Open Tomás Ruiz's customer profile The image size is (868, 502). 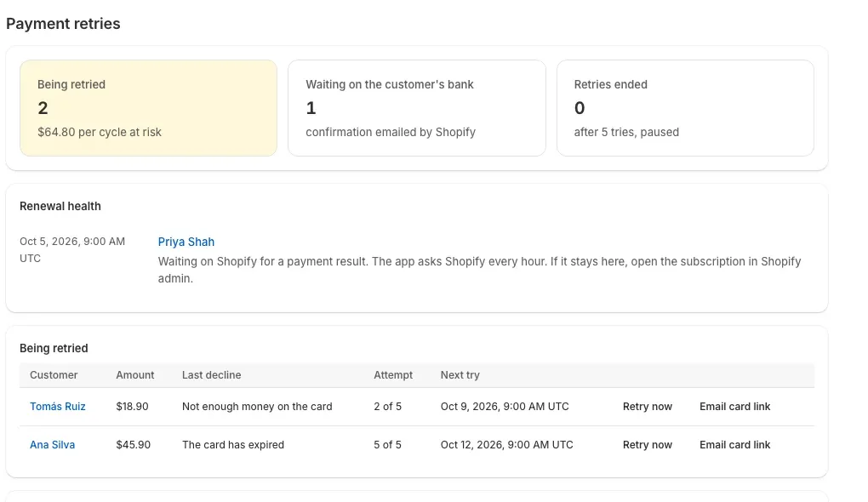coord(58,406)
